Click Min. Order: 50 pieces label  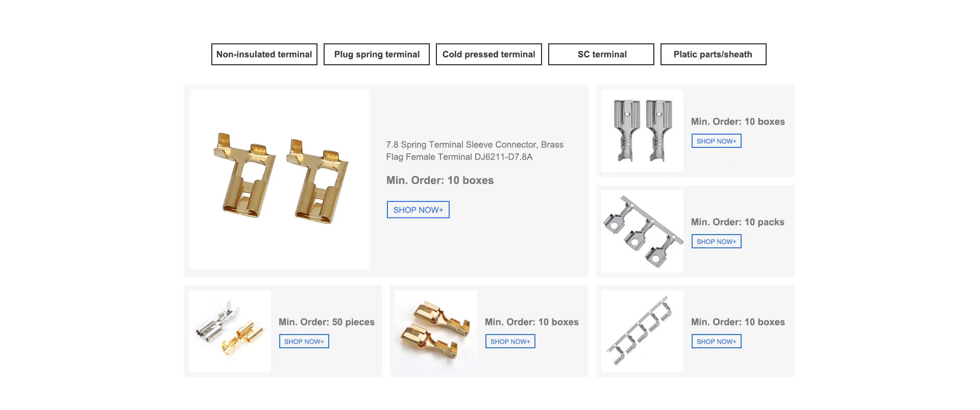[x=327, y=322]
